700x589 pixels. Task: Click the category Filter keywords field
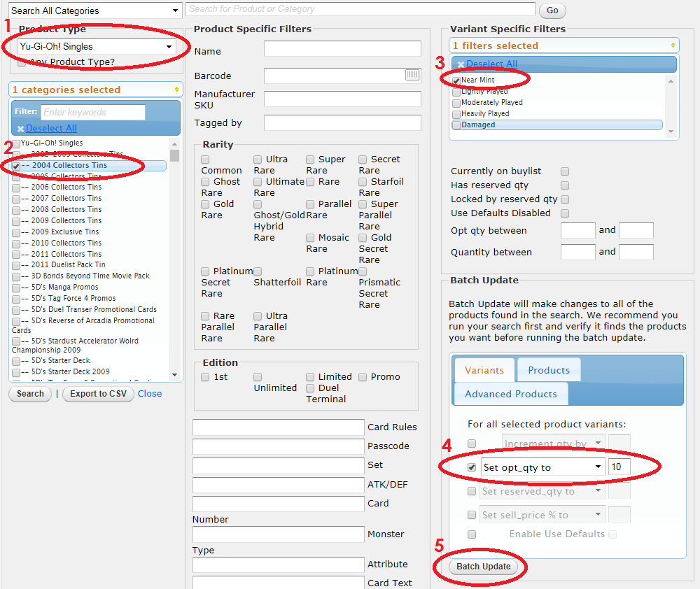[x=93, y=112]
